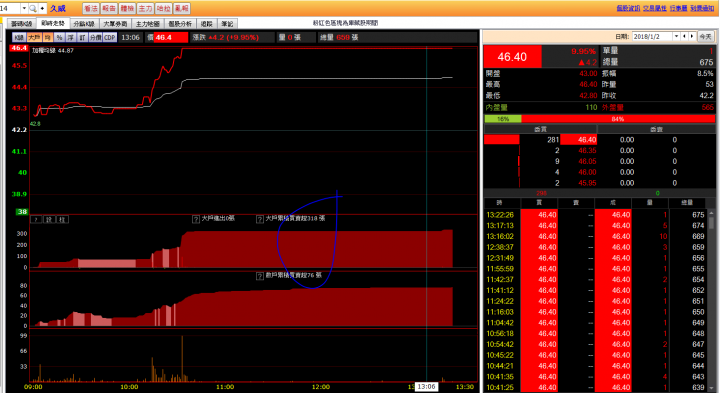Click the 時 column header in trade list
The height and width of the screenshot is (393, 720).
tap(499, 202)
